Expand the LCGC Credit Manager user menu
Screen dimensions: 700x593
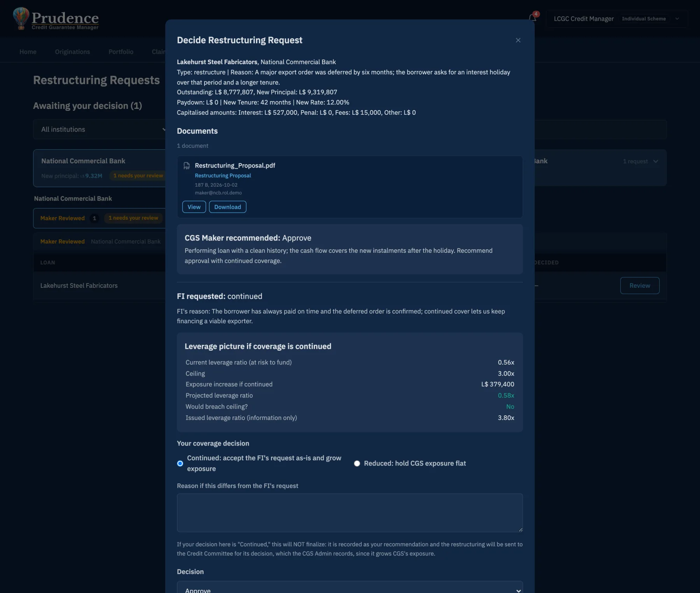617,19
